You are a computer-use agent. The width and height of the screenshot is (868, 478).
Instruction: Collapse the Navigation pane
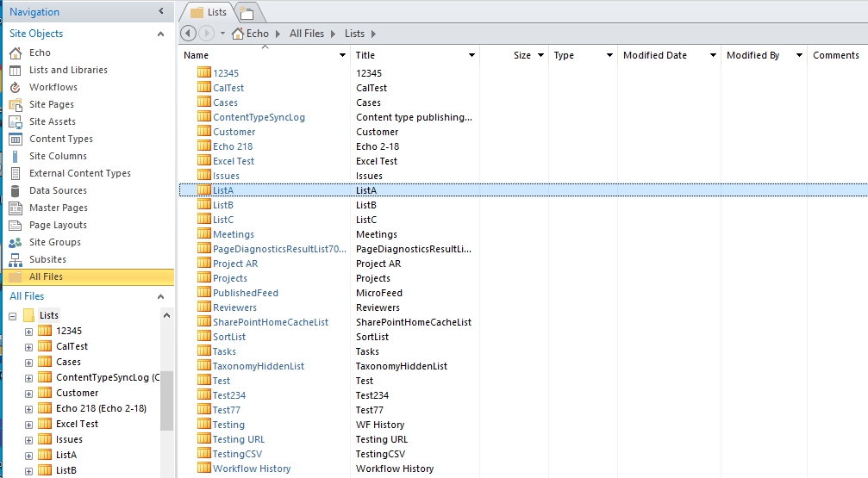pyautogui.click(x=161, y=11)
